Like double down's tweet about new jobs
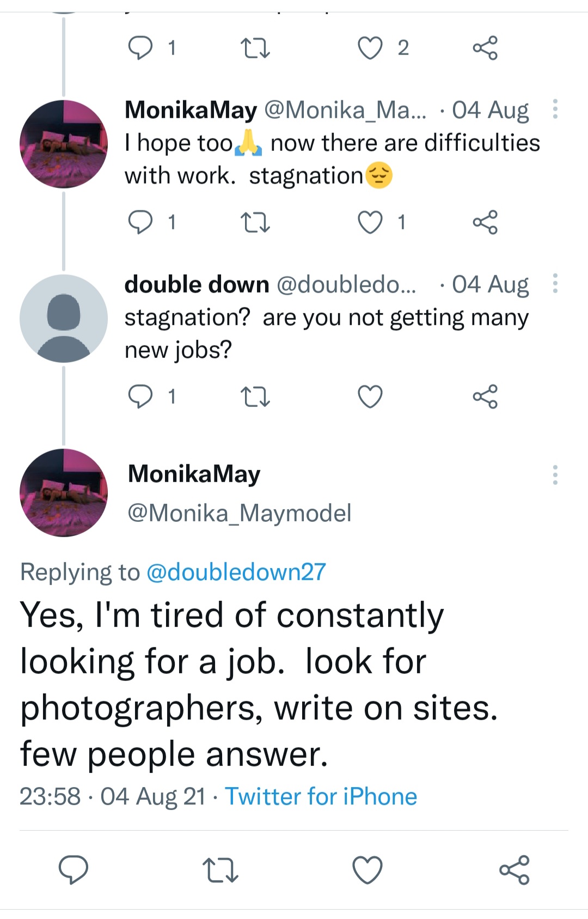 coord(370,397)
